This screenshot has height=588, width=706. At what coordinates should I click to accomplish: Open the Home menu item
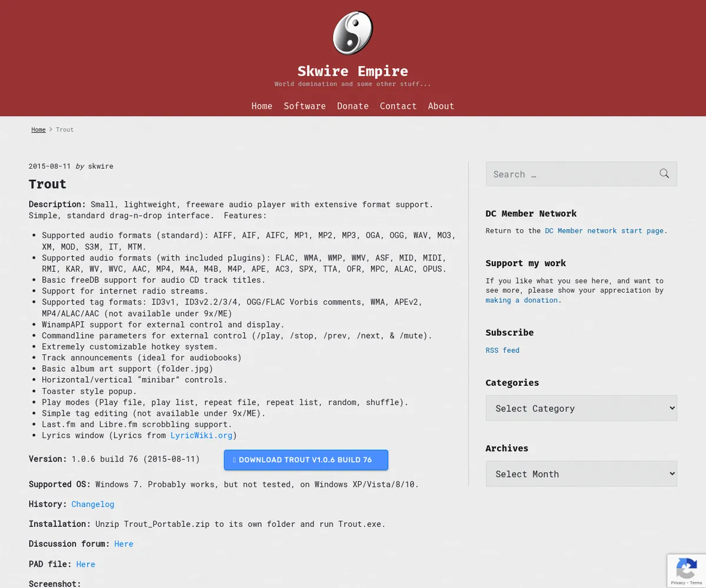[262, 106]
